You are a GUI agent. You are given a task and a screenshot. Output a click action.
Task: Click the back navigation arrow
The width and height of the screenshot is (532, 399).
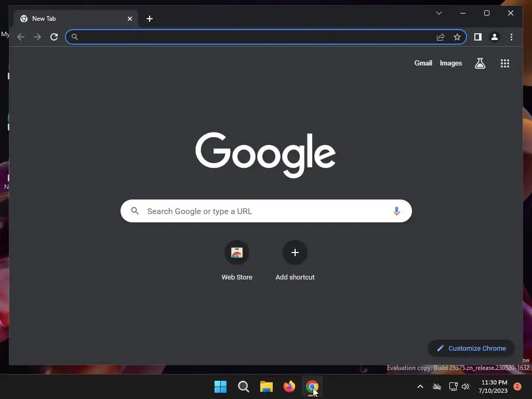21,37
